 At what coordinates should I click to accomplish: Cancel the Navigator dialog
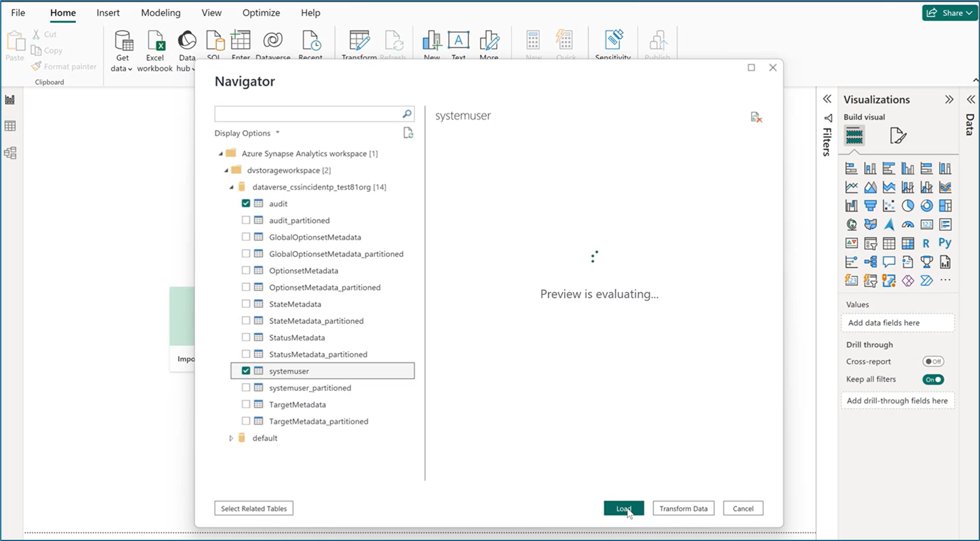point(743,508)
